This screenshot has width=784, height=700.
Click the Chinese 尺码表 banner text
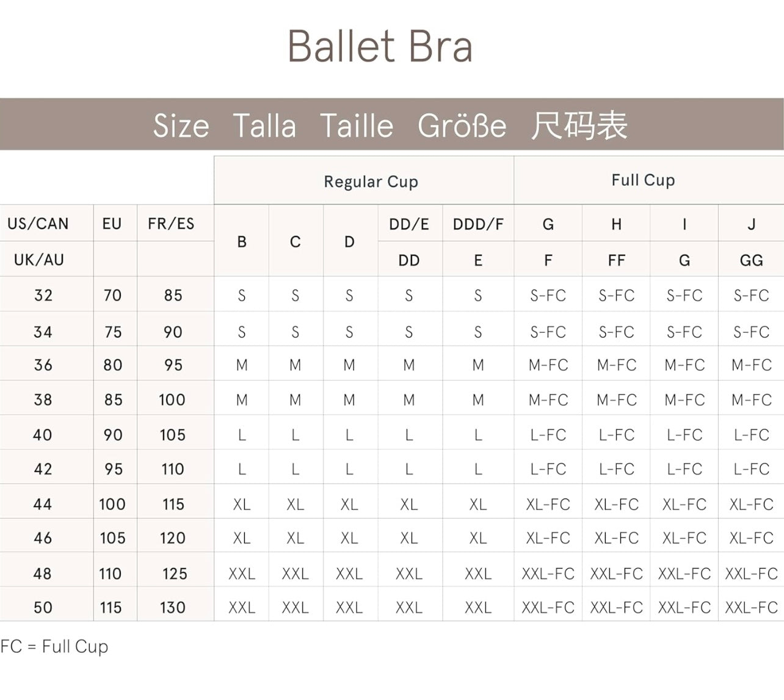point(579,126)
